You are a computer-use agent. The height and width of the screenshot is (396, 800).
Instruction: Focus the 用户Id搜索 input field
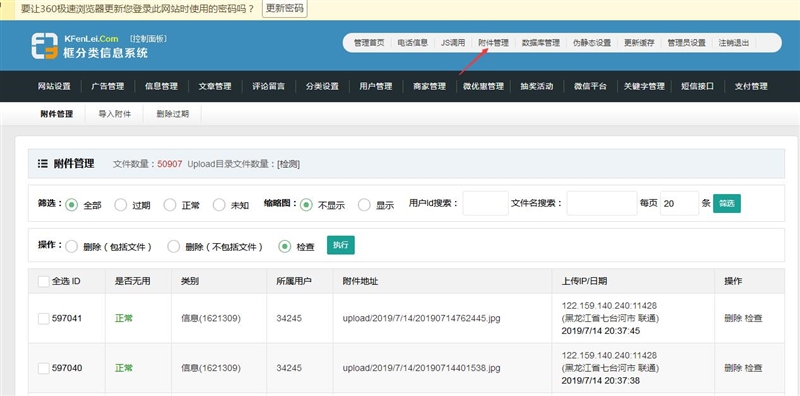tap(485, 203)
